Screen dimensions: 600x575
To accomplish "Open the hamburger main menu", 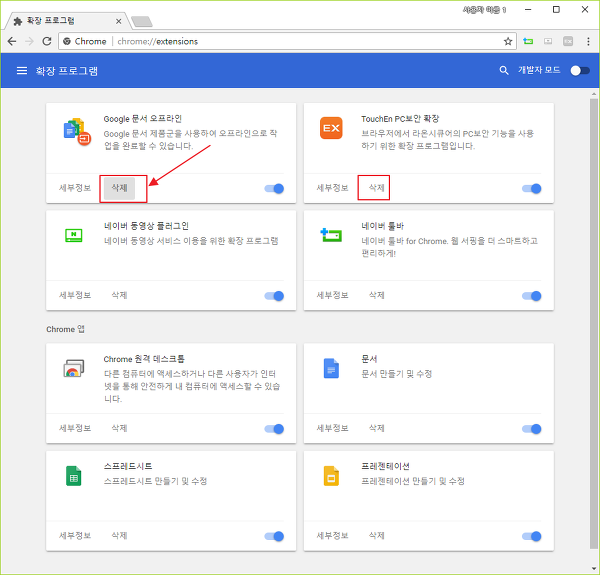I will point(22,70).
